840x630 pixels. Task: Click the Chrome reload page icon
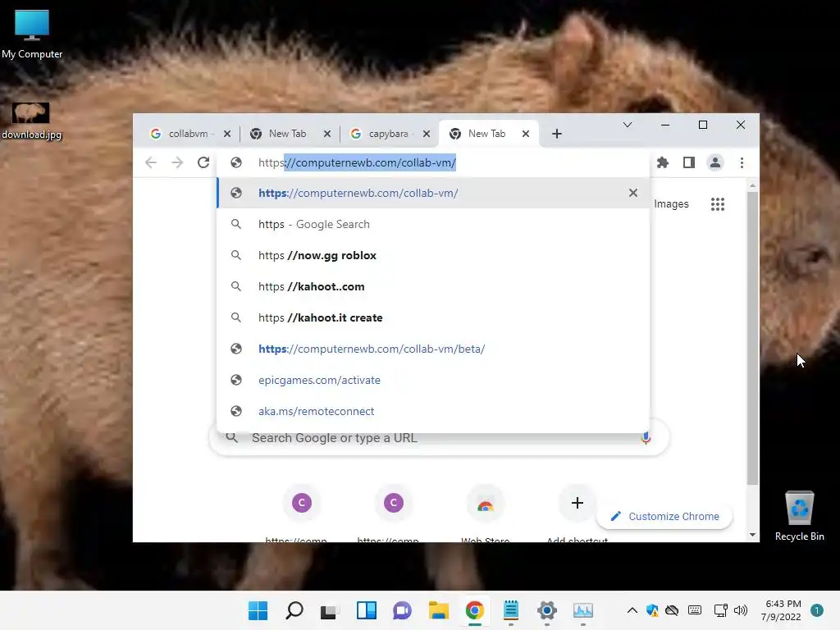pos(203,162)
